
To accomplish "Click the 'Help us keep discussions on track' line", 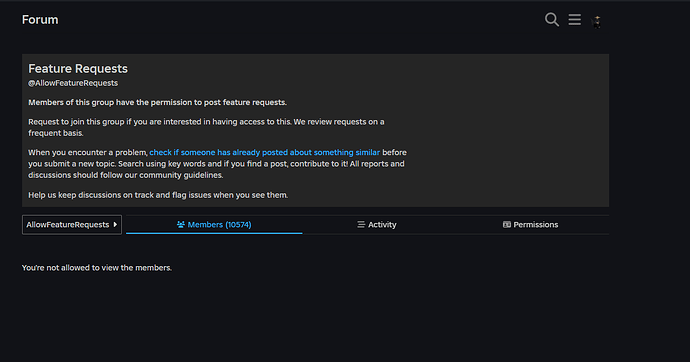I will (158, 195).
